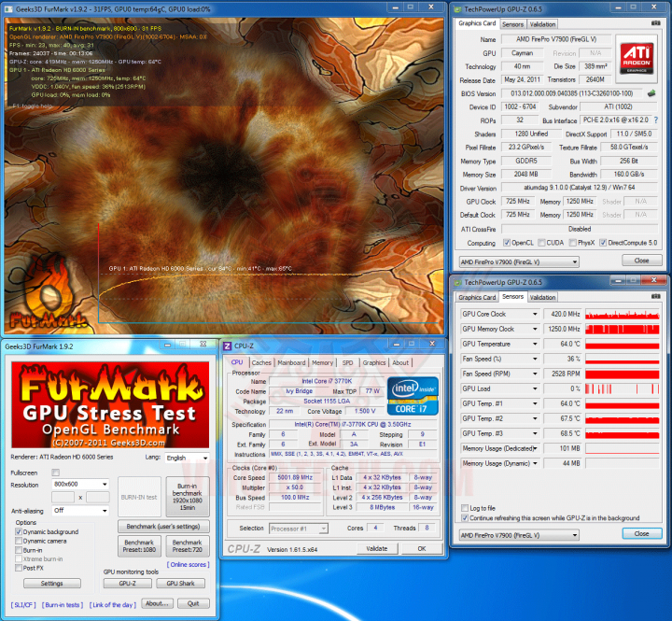Enable Dynamic camera option

pos(19,541)
